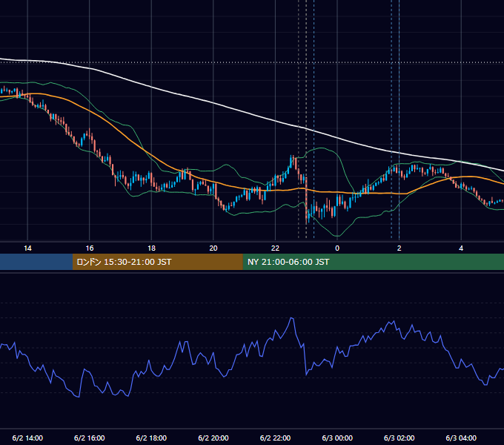Click the '6/2 14:00' label on oscillator axis
This screenshot has height=445, width=504.
click(x=27, y=438)
